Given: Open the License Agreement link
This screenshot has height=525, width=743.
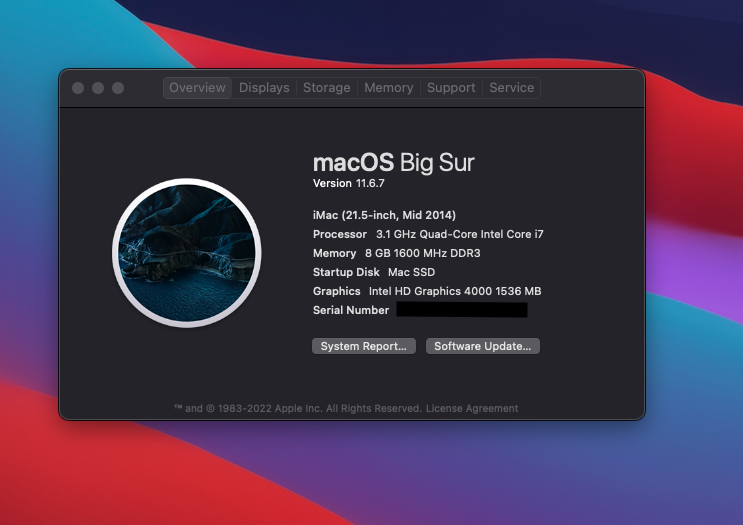Looking at the screenshot, I should (472, 408).
